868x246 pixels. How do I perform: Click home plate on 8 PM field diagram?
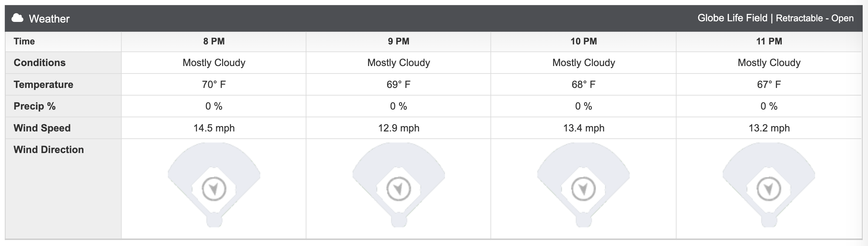[x=214, y=221]
